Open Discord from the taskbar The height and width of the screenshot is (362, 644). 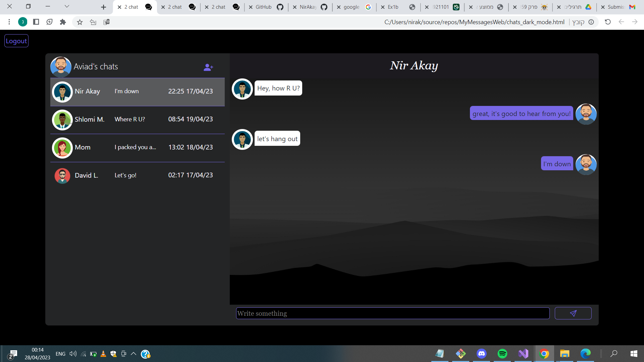click(481, 354)
